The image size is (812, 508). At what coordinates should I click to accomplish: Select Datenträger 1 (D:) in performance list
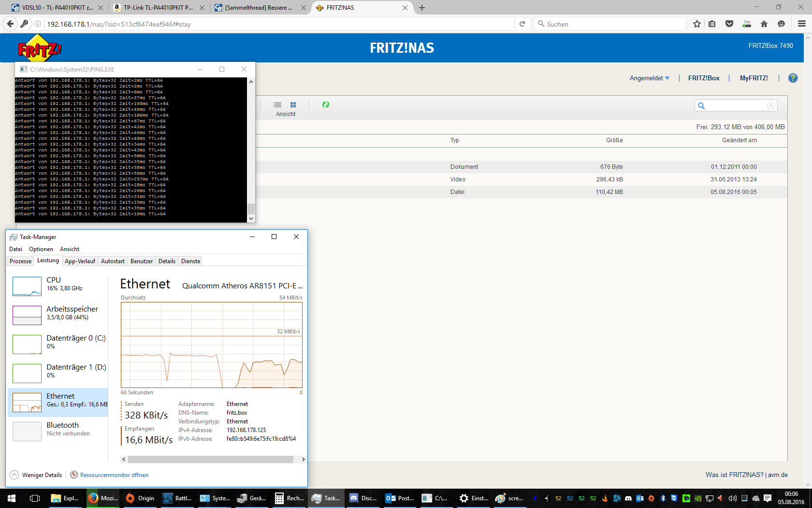[x=58, y=373]
